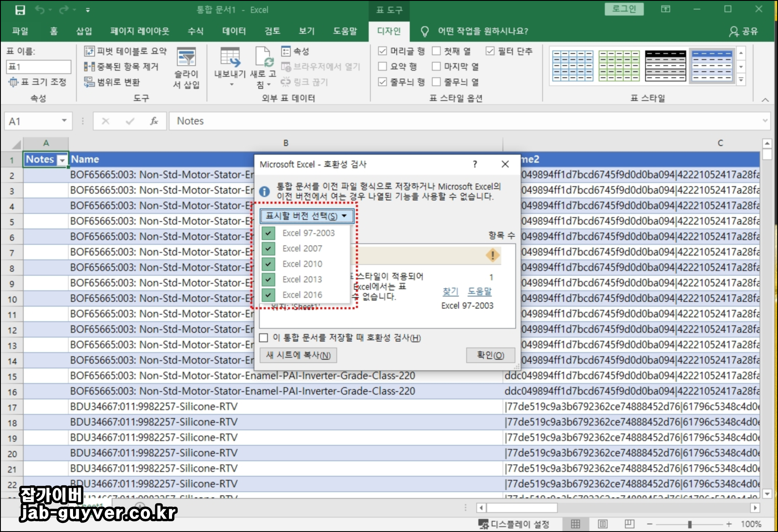Open the 보기 ribbon tab
Viewport: 778px width, 532px height.
(x=307, y=31)
